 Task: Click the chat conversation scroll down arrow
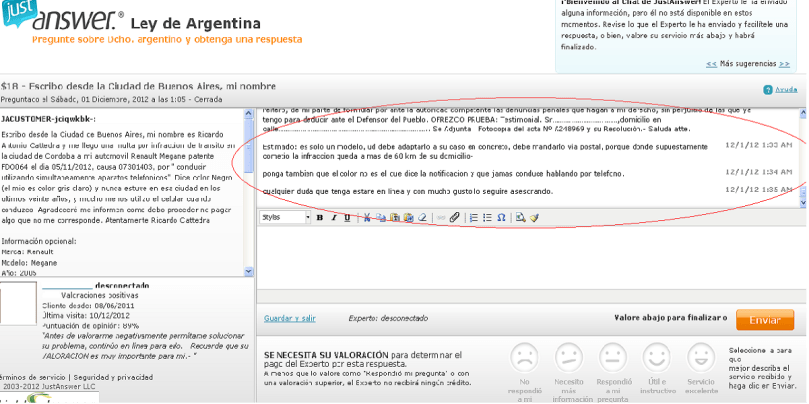tap(802, 203)
